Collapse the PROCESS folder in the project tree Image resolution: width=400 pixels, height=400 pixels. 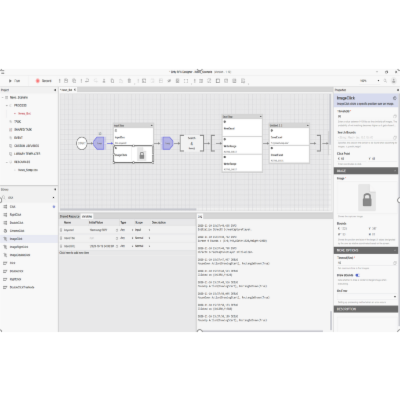pyautogui.click(x=7, y=105)
